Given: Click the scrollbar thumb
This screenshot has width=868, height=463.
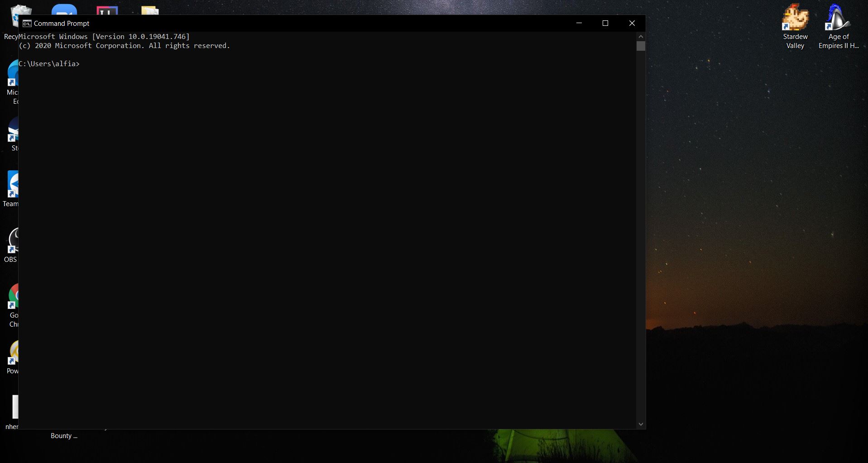Looking at the screenshot, I should point(640,46).
